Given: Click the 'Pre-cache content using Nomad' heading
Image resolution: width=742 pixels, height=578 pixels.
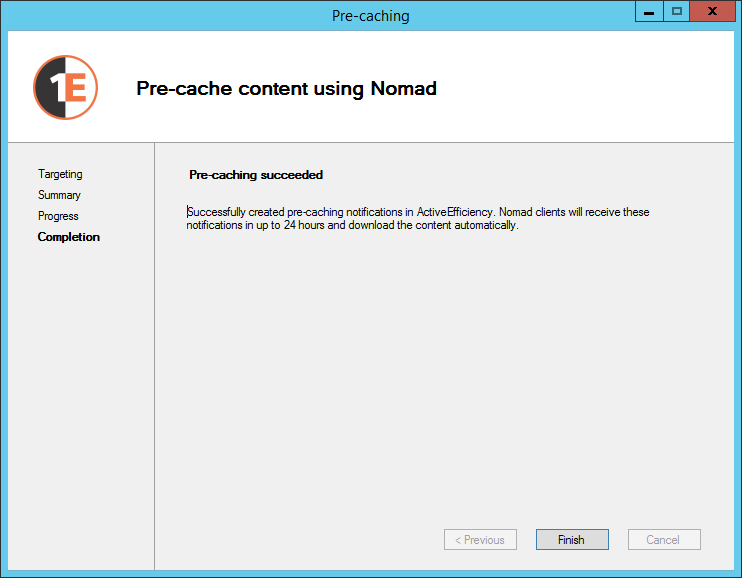Looking at the screenshot, I should click(x=286, y=88).
